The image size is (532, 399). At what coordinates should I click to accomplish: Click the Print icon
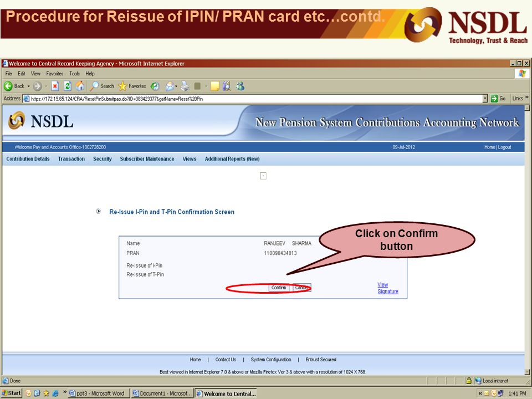[x=185, y=86]
